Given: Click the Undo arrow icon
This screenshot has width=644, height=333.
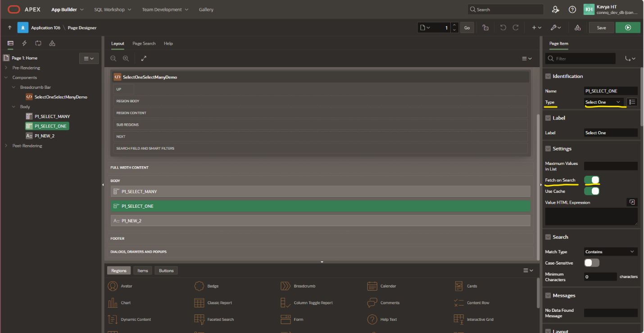Looking at the screenshot, I should (503, 27).
